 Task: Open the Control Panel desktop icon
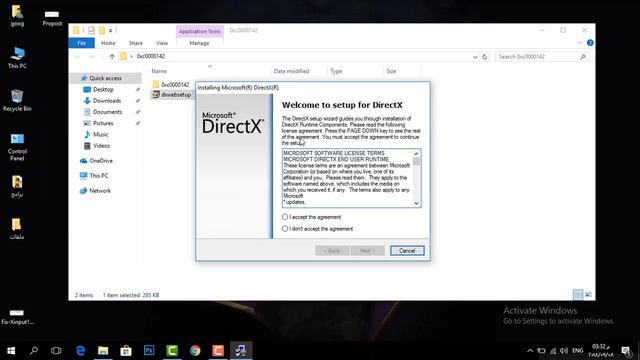pos(17,147)
